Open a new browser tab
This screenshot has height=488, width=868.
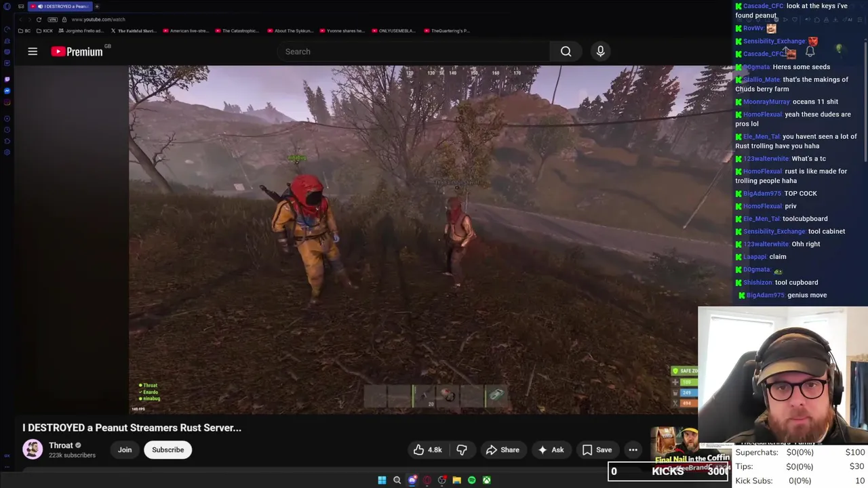96,6
